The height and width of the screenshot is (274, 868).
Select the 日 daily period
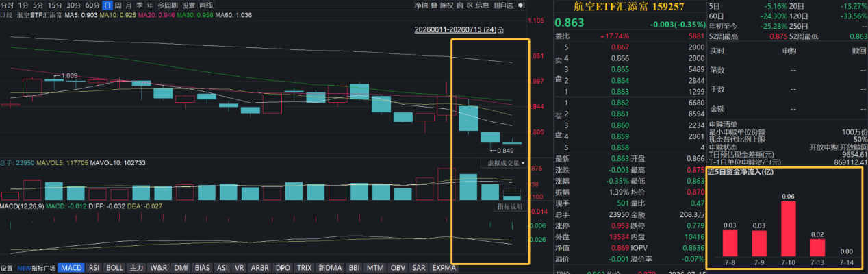(107, 5)
